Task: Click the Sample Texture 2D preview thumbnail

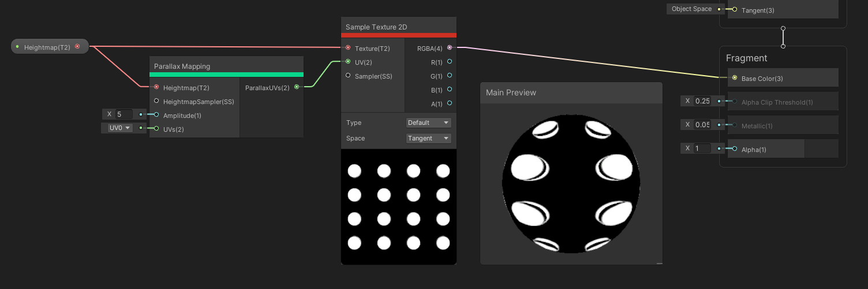Action: pos(399,207)
